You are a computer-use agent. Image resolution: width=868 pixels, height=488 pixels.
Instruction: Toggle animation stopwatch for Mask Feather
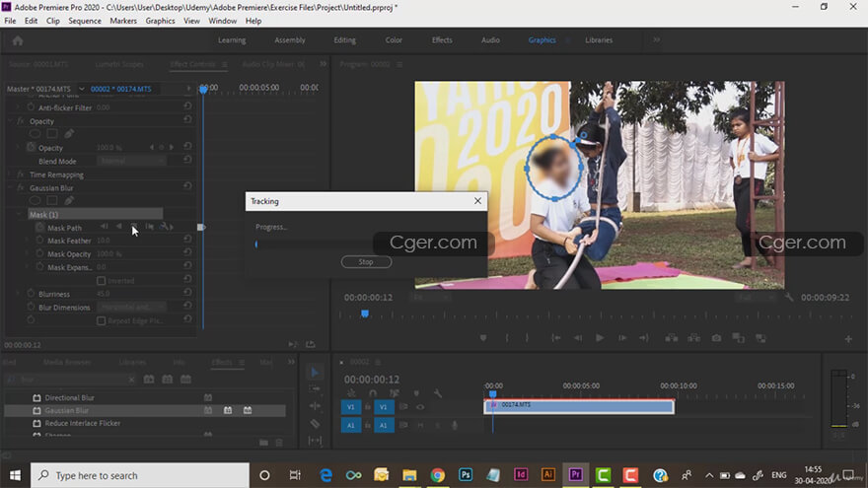click(39, 241)
